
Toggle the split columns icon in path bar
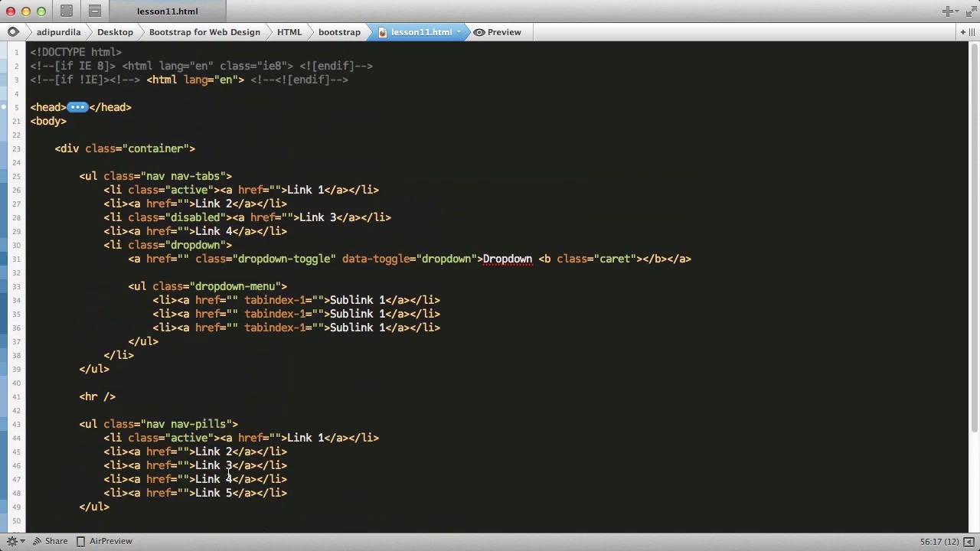972,32
